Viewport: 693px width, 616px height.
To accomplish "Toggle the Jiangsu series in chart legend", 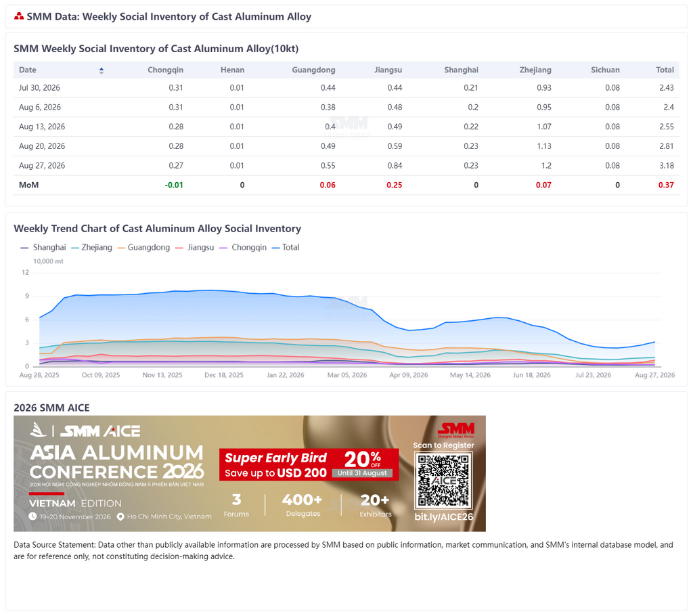I will [x=195, y=247].
